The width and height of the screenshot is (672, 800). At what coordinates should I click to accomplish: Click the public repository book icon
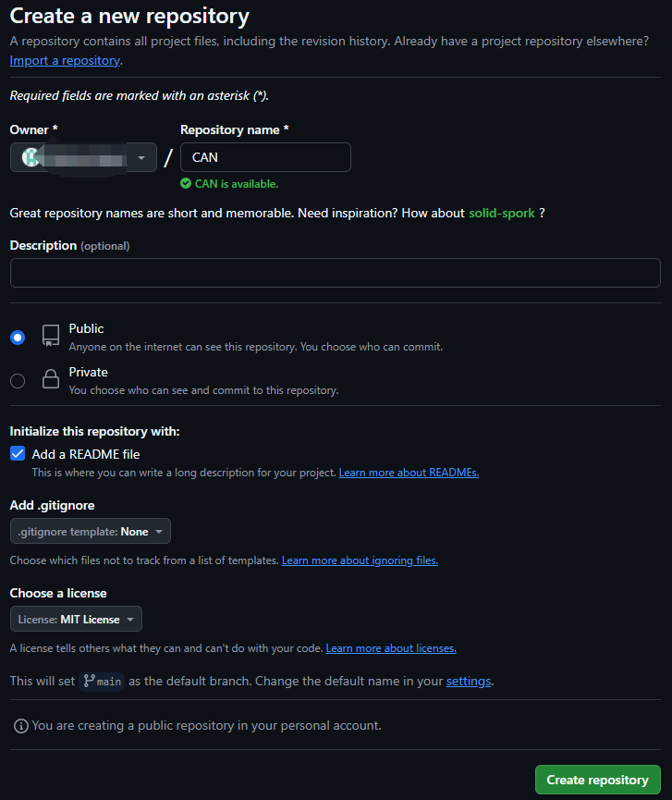(x=51, y=336)
